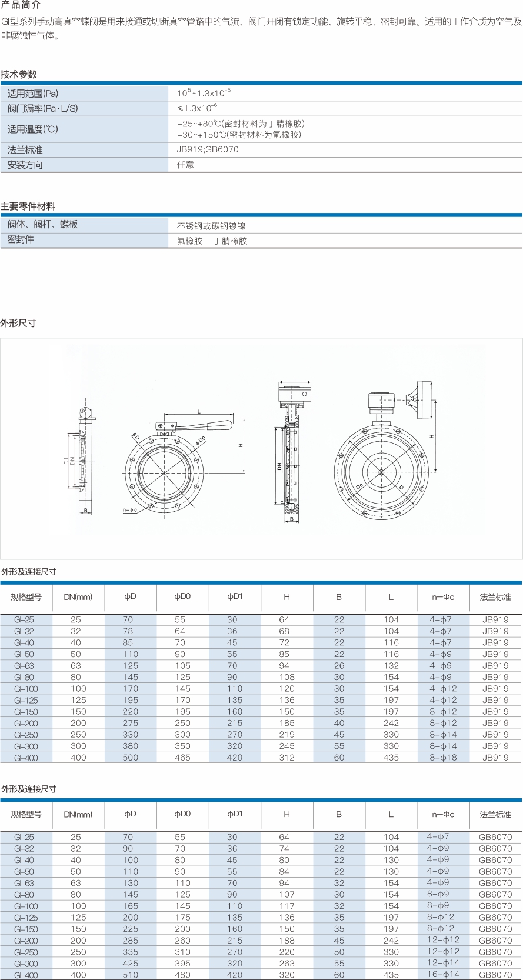523x980 pixels.
Task: Click DN(mm) header in the JB919 table
Action: click(78, 597)
